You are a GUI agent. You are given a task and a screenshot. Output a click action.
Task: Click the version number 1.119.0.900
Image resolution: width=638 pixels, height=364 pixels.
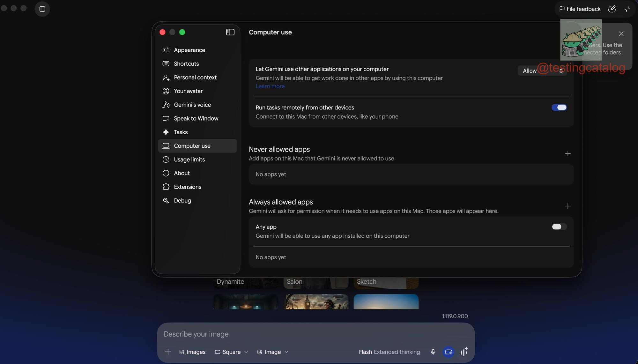click(x=455, y=316)
